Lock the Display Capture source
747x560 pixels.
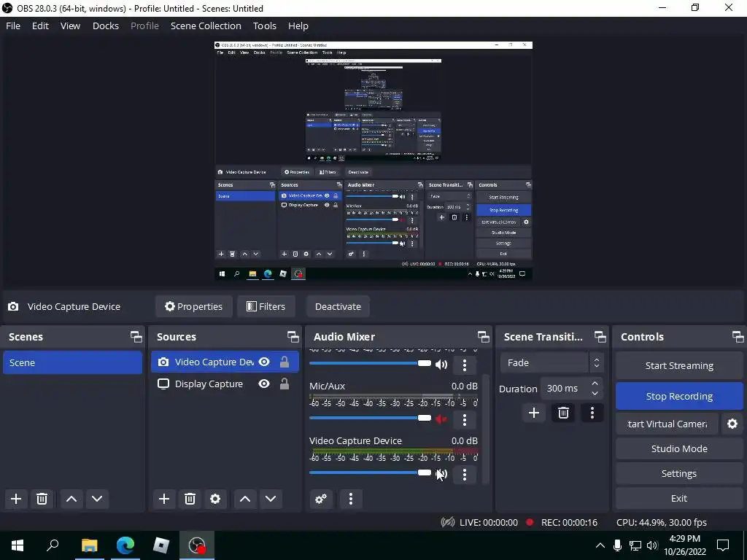click(x=285, y=384)
